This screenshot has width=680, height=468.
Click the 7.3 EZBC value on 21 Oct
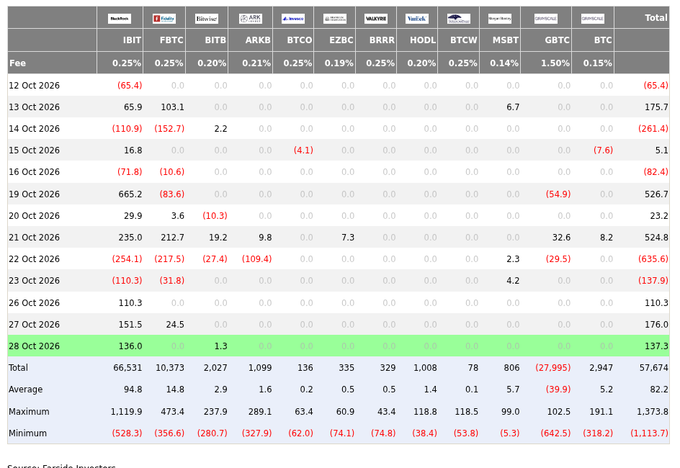348,238
